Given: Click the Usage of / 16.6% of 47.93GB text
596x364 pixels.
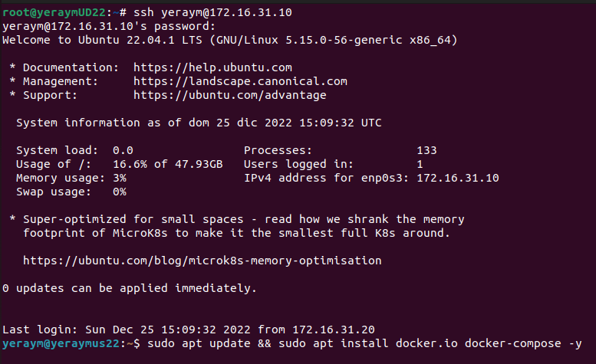Looking at the screenshot, I should click(168, 164).
